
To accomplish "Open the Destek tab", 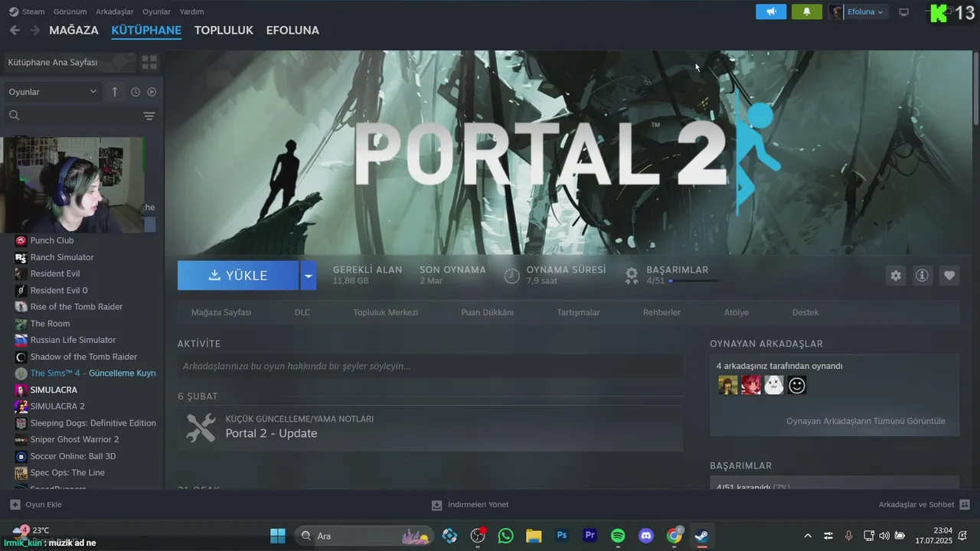I will (805, 312).
